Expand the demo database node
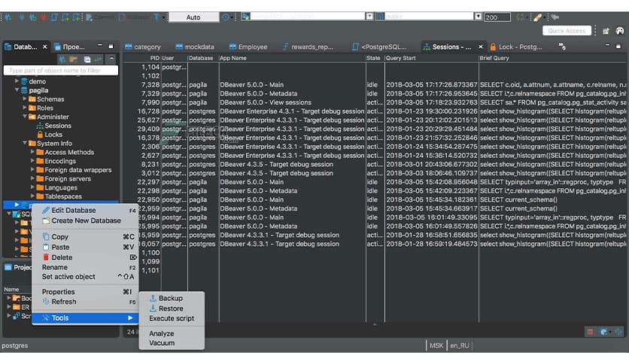 click(x=17, y=81)
